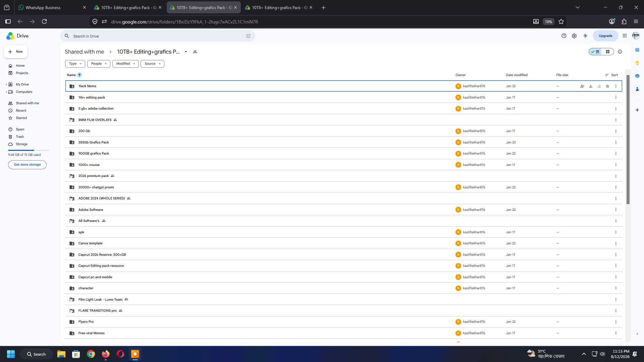This screenshot has height=362, width=644.
Task: Expand Computers tree arrow
Action: 6,92
